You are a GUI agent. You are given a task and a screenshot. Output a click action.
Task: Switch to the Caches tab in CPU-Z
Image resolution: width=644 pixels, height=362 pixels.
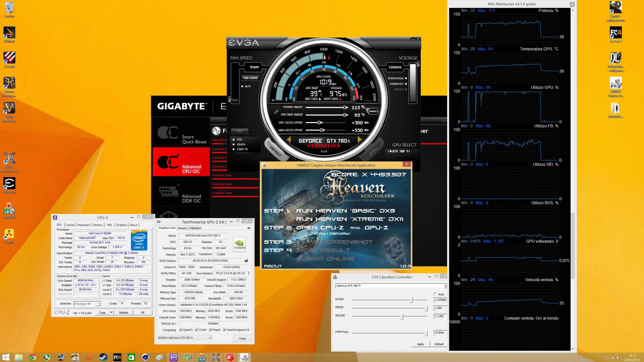point(70,225)
